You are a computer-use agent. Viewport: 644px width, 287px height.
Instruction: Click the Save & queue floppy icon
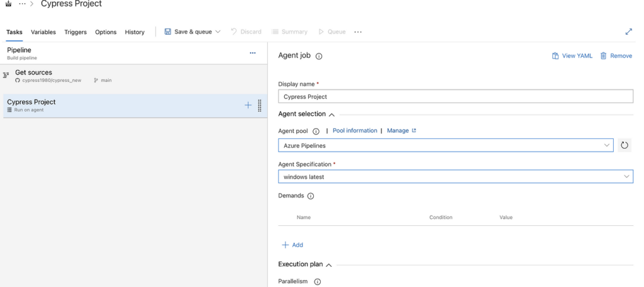point(167,31)
